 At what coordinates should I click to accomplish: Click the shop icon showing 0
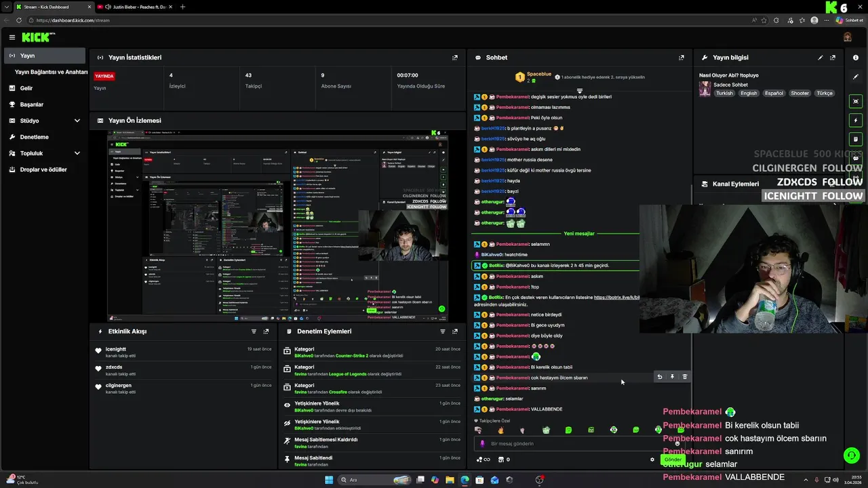[x=504, y=460]
